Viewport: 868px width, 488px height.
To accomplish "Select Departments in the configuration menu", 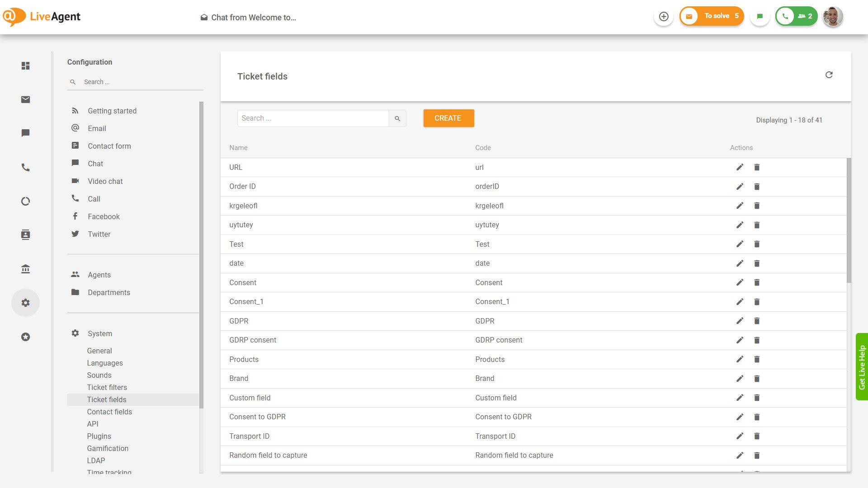I will 108,292.
